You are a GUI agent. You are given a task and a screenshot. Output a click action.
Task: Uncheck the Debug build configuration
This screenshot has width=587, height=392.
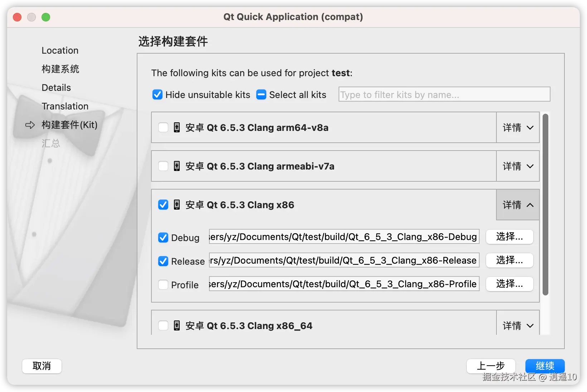click(163, 238)
